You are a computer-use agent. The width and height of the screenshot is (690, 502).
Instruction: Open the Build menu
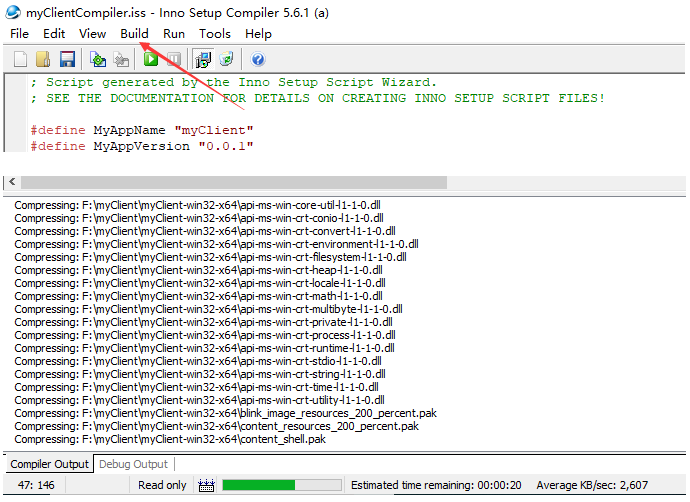134,34
